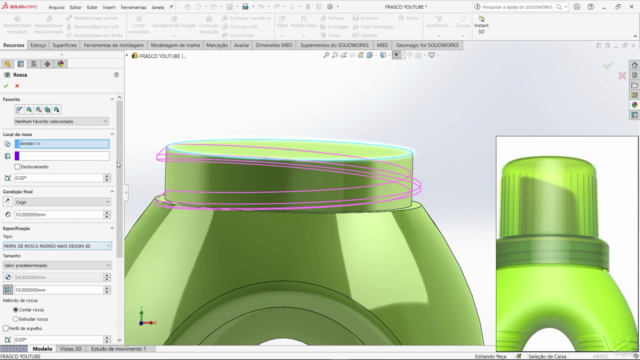The height and width of the screenshot is (360, 640).
Task: Click the reverse direction icon beside Cego
Action: click(x=7, y=202)
